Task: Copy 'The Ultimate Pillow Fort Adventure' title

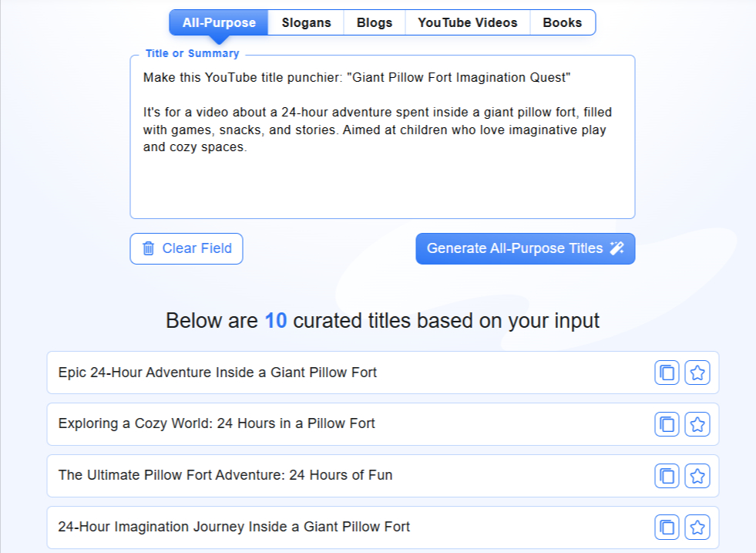Action: click(x=667, y=476)
